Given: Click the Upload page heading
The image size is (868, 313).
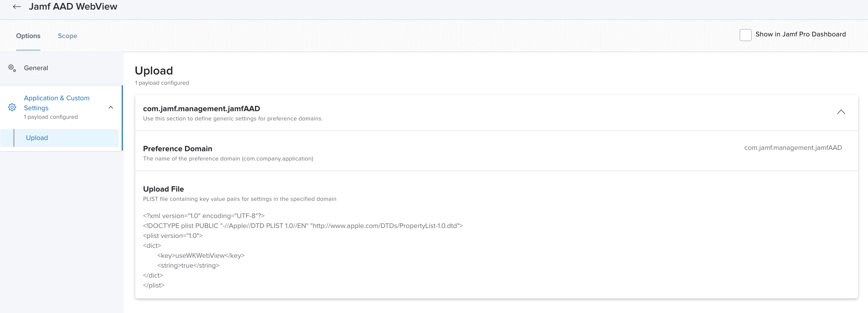Looking at the screenshot, I should (153, 70).
